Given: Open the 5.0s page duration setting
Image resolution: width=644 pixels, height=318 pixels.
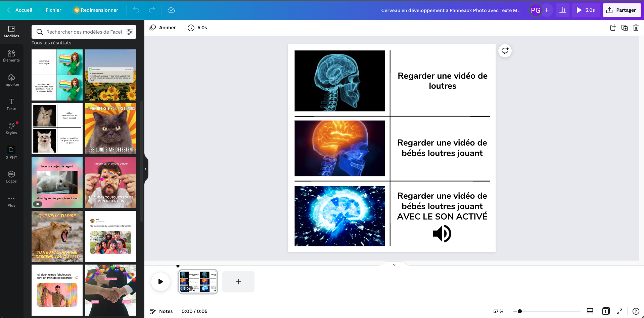Looking at the screenshot, I should pos(197,28).
